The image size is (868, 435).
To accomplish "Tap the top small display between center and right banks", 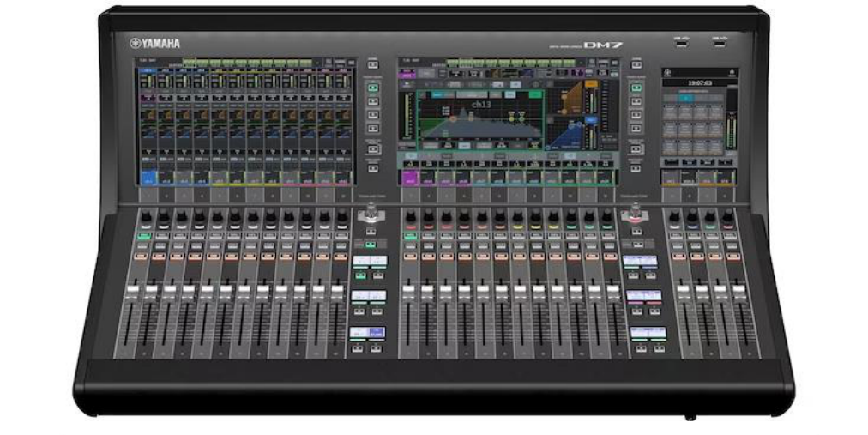I will [x=641, y=261].
